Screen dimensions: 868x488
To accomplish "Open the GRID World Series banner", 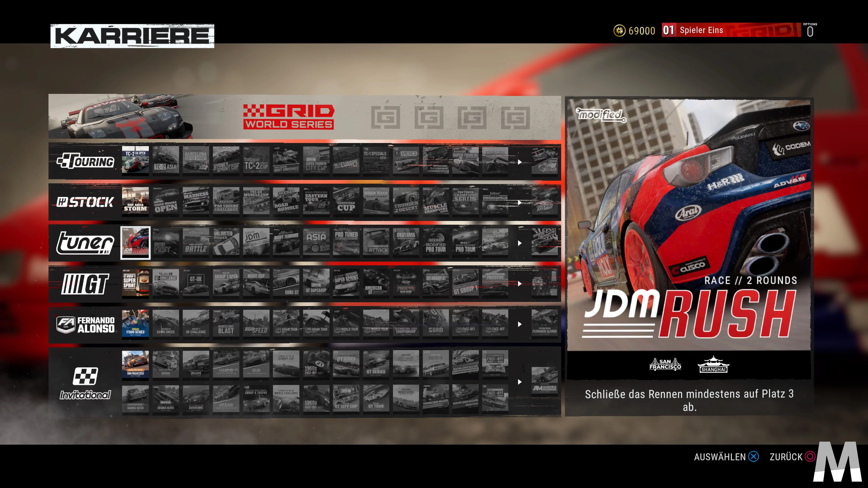I will (305, 117).
